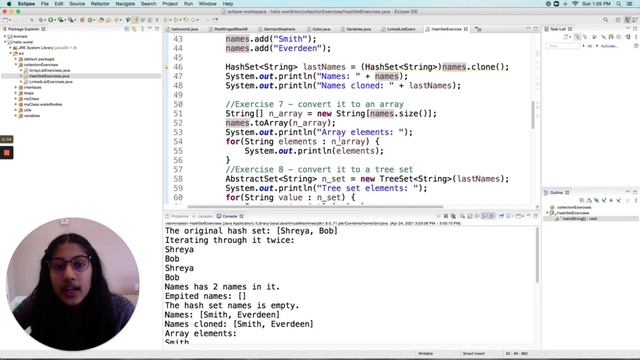This screenshot has width=640, height=360.
Task: Select HashSetExercises.java in Package Explorer
Action: click(x=49, y=76)
